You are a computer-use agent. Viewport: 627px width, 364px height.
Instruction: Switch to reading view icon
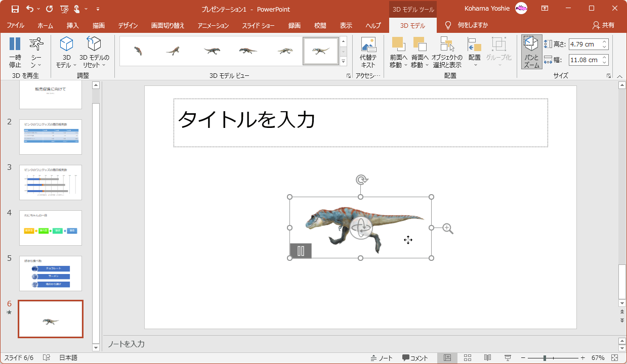coord(487,358)
